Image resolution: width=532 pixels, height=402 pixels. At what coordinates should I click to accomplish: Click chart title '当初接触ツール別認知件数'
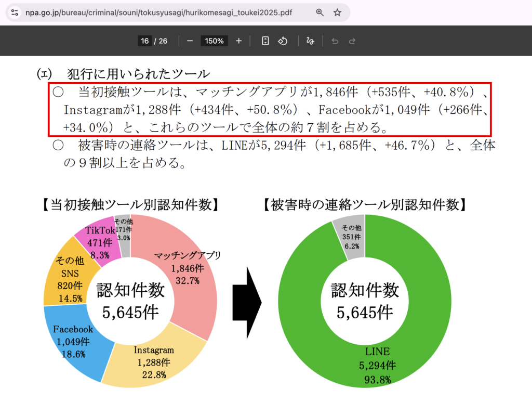pos(131,205)
